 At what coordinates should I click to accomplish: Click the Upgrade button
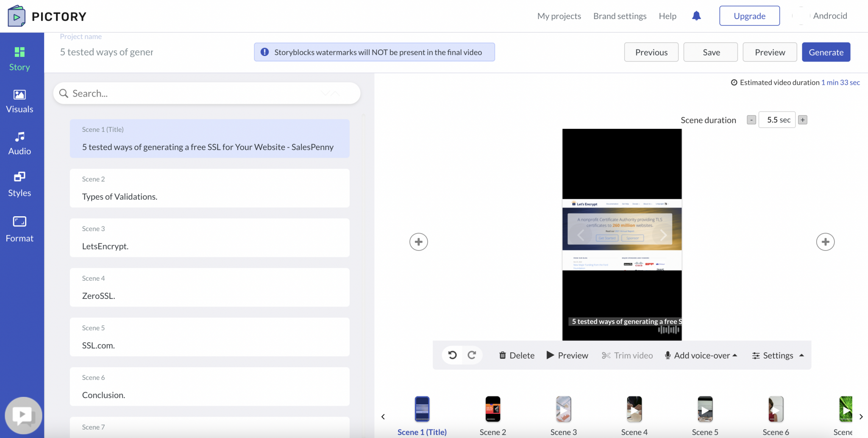[x=749, y=16]
